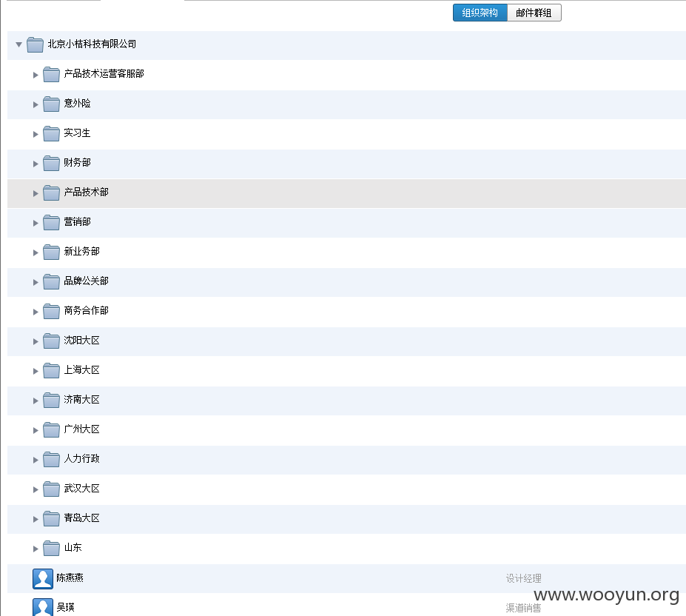
Task: Select the 济南大区 region label
Action: (x=82, y=399)
